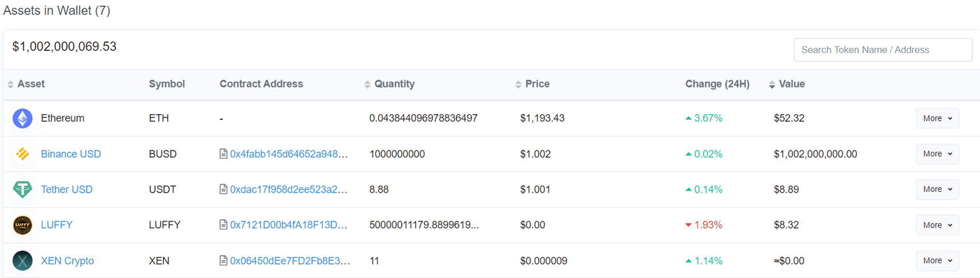Click the Ethereum token logo icon
Screen dimensions: 980x278
(22, 118)
